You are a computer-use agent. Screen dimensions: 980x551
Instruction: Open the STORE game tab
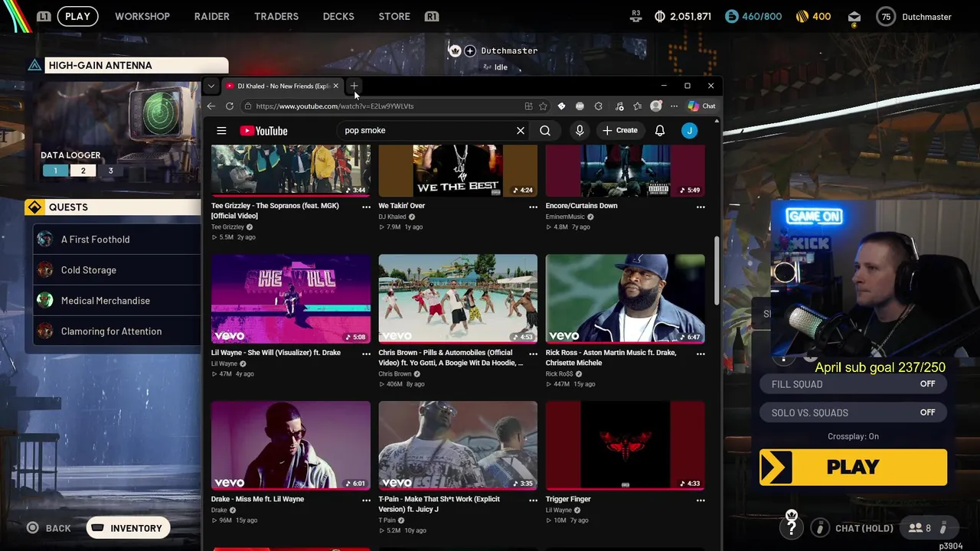394,16
